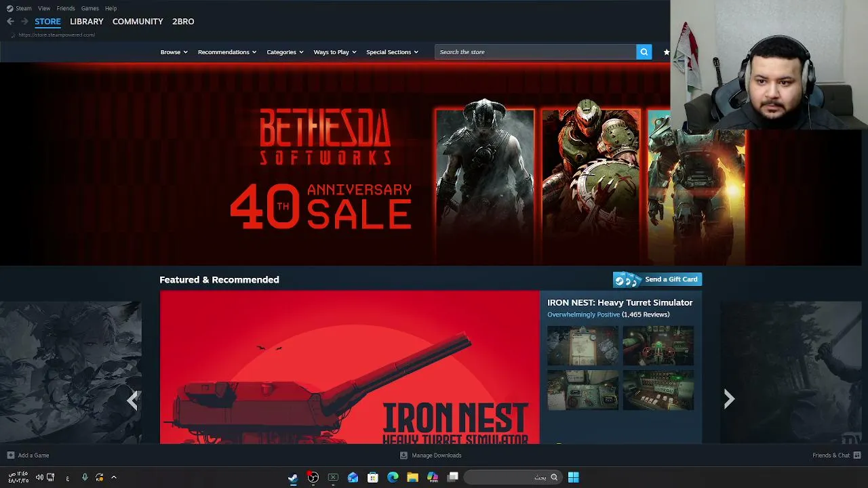Click the Add a Game plus icon
The height and width of the screenshot is (488, 868).
point(11,455)
